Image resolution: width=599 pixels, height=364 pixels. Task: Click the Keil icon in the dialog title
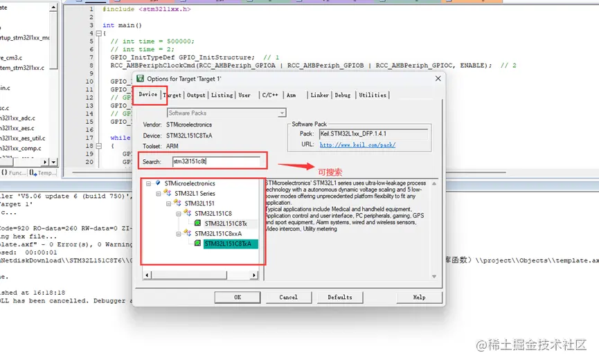tap(140, 78)
